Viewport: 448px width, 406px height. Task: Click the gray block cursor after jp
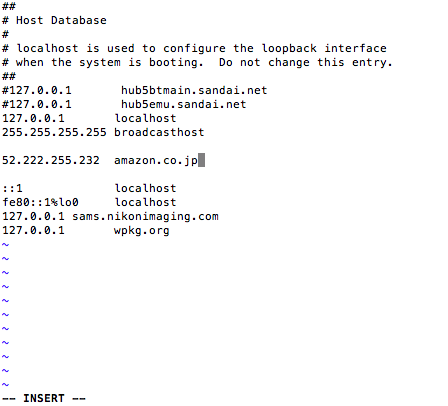tap(201, 160)
